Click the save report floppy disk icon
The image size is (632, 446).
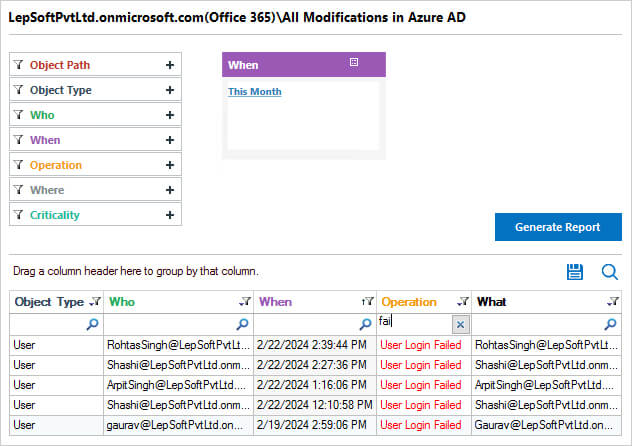(574, 272)
